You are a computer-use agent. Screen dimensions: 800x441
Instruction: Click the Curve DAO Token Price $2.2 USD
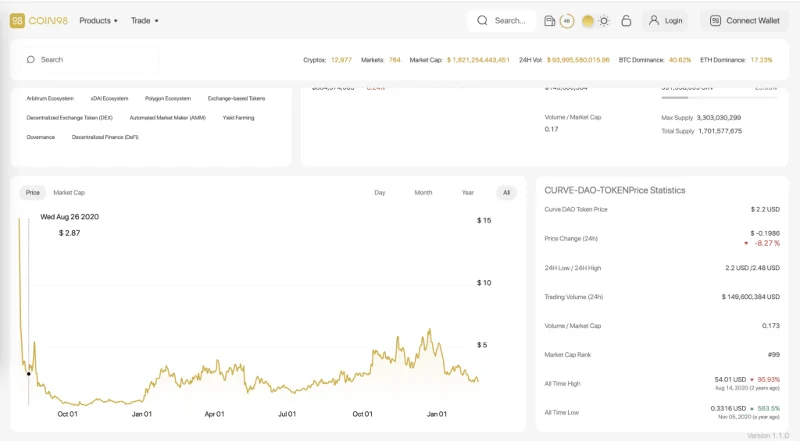coord(765,209)
